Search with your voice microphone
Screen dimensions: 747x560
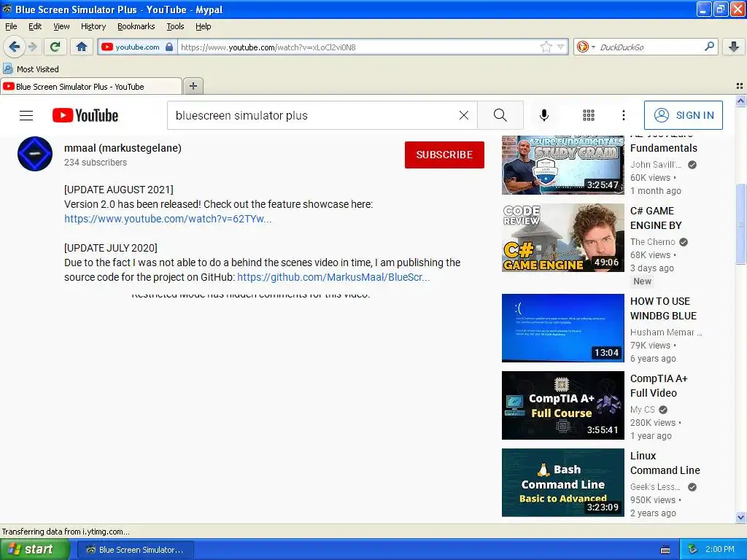pos(544,115)
